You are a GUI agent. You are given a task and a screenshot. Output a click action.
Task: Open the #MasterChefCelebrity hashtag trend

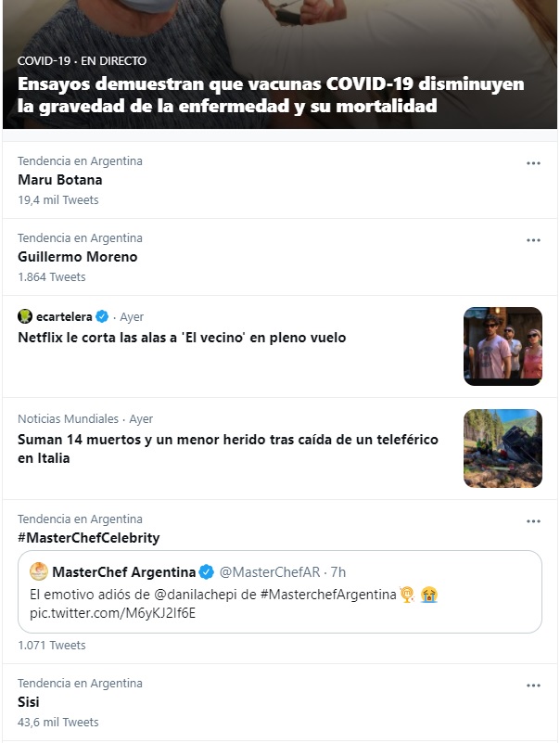coord(89,538)
